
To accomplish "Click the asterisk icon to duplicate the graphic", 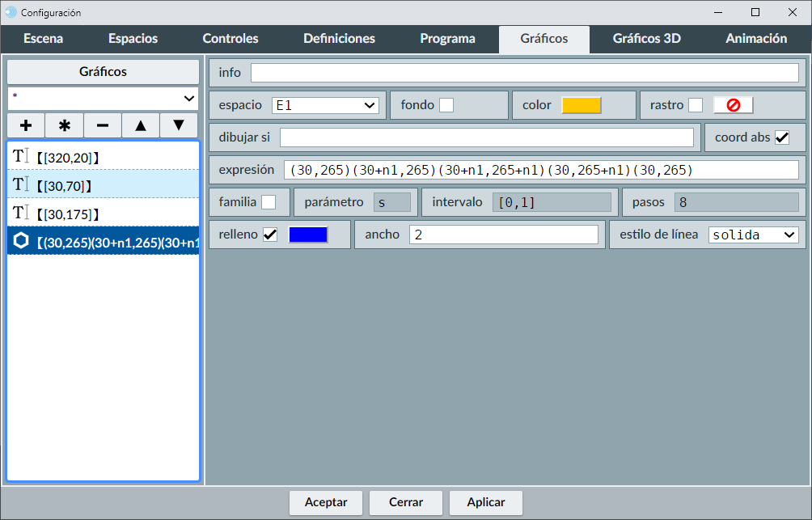I will (65, 125).
